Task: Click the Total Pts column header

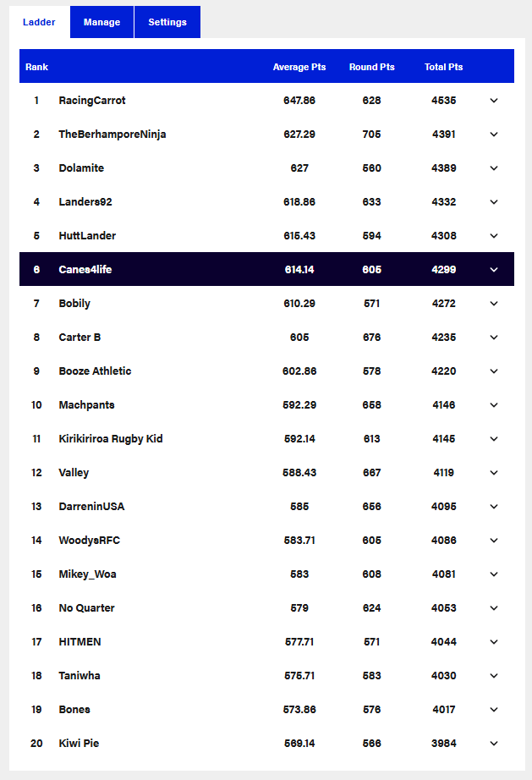Action: pyautogui.click(x=443, y=67)
